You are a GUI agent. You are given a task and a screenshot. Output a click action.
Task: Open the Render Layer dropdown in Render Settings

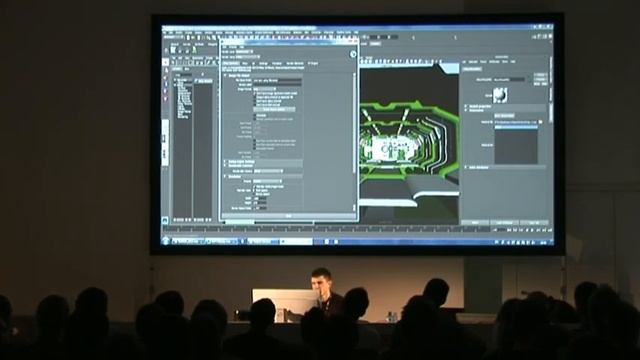pos(244,52)
